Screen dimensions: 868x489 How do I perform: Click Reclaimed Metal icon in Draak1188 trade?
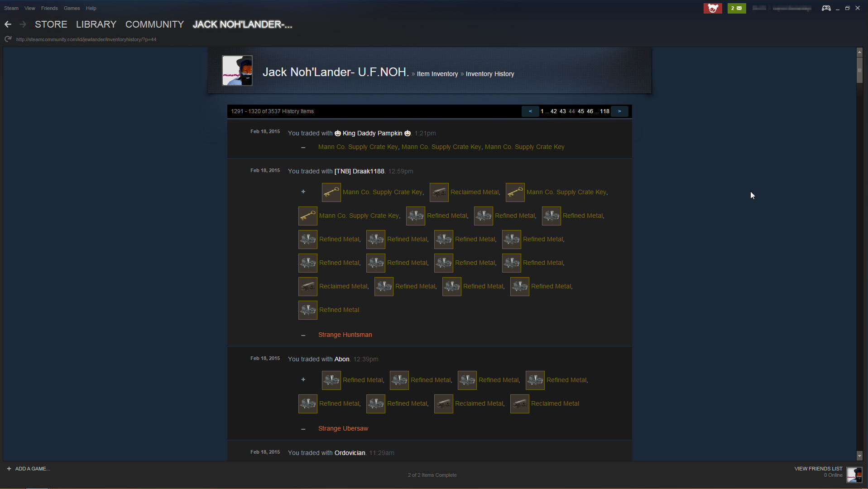439,192
